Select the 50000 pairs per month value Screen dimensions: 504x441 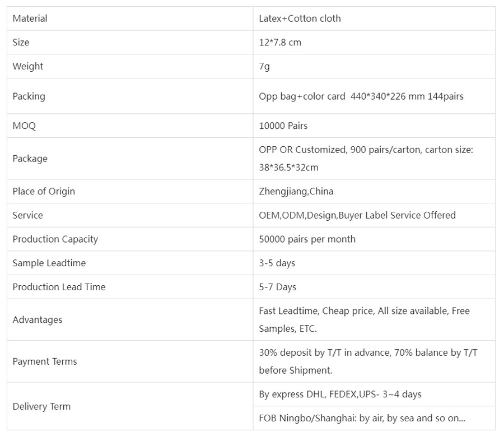[x=307, y=239]
